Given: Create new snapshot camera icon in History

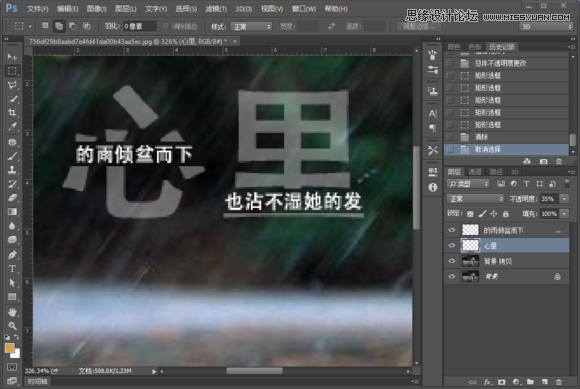Looking at the screenshot, I should click(x=543, y=161).
